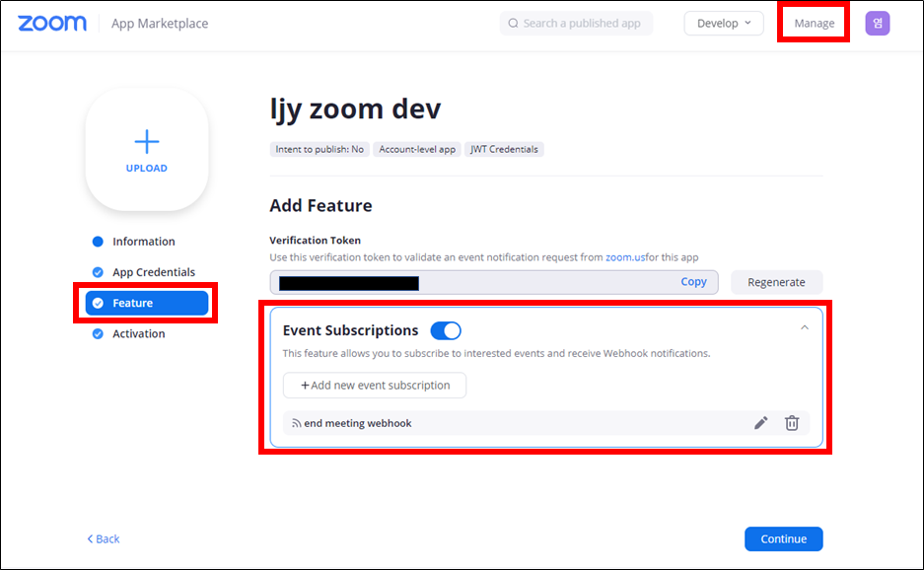The width and height of the screenshot is (924, 570).
Task: Click the end meeting webhook row
Action: (546, 423)
